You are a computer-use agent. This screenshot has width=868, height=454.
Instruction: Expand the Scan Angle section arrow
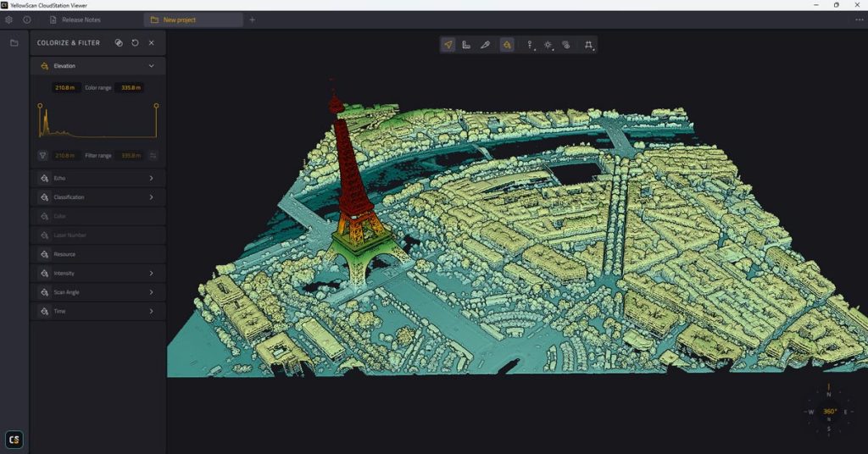point(151,292)
